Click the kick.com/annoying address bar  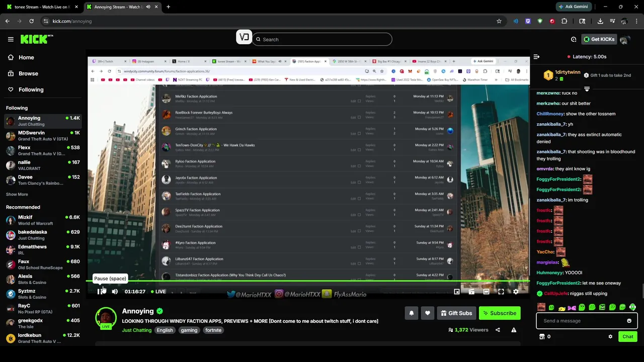click(x=272, y=21)
